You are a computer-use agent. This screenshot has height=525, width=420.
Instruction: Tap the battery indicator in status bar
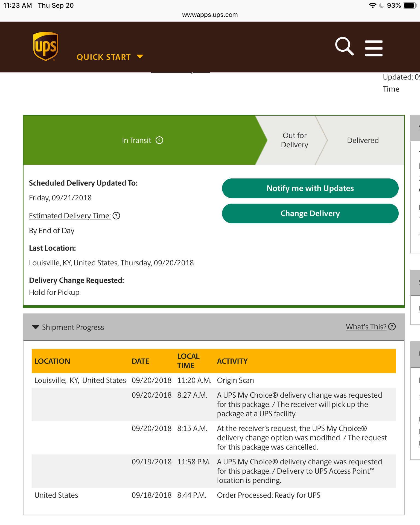[410, 5]
